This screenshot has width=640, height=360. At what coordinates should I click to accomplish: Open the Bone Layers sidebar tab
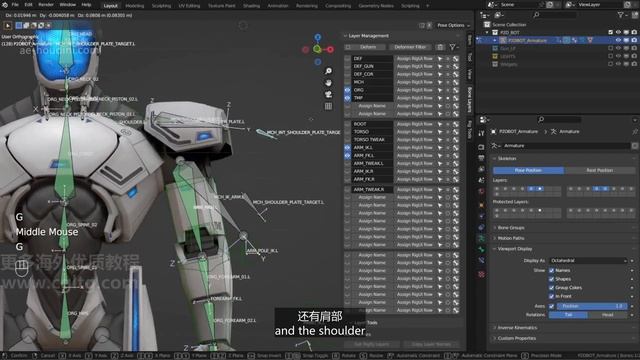point(470,99)
